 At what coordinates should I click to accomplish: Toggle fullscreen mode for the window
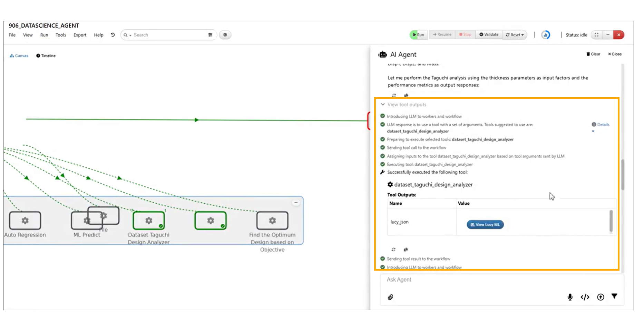(x=596, y=35)
